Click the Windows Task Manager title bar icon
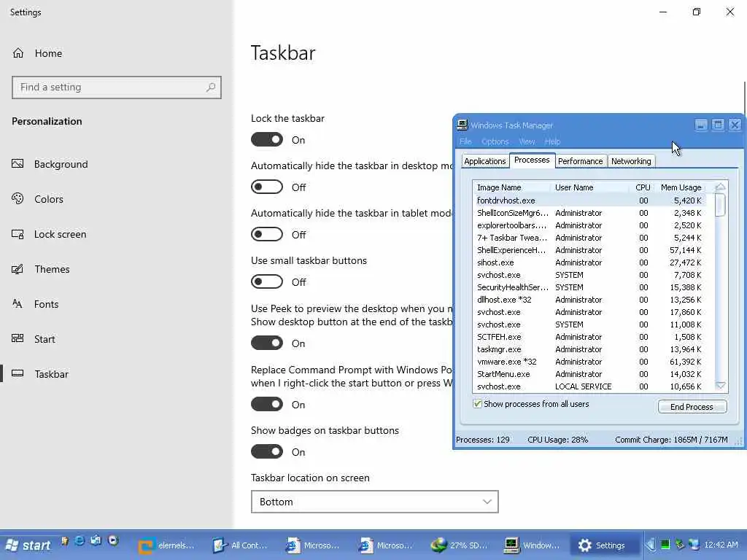This screenshot has height=560, width=747. 462,125
